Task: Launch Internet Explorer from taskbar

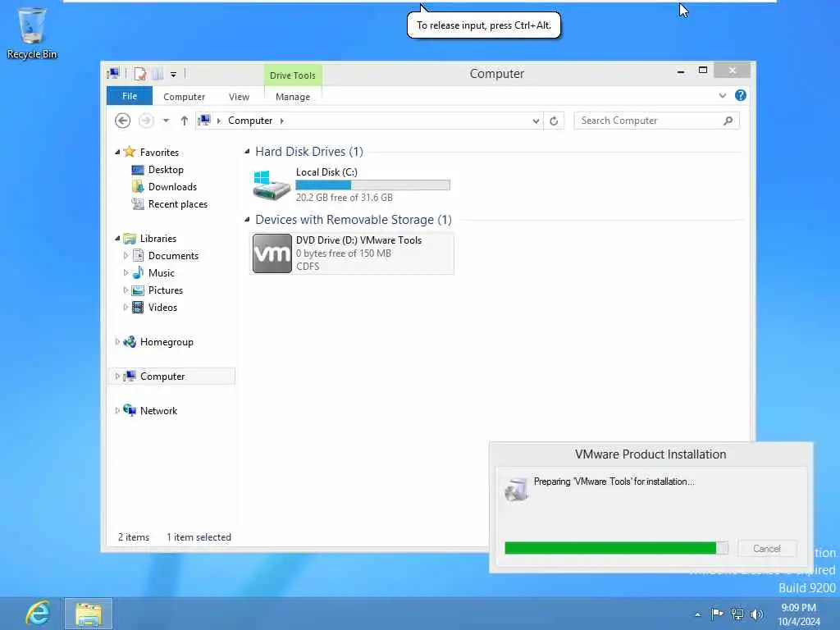Action: [x=38, y=614]
